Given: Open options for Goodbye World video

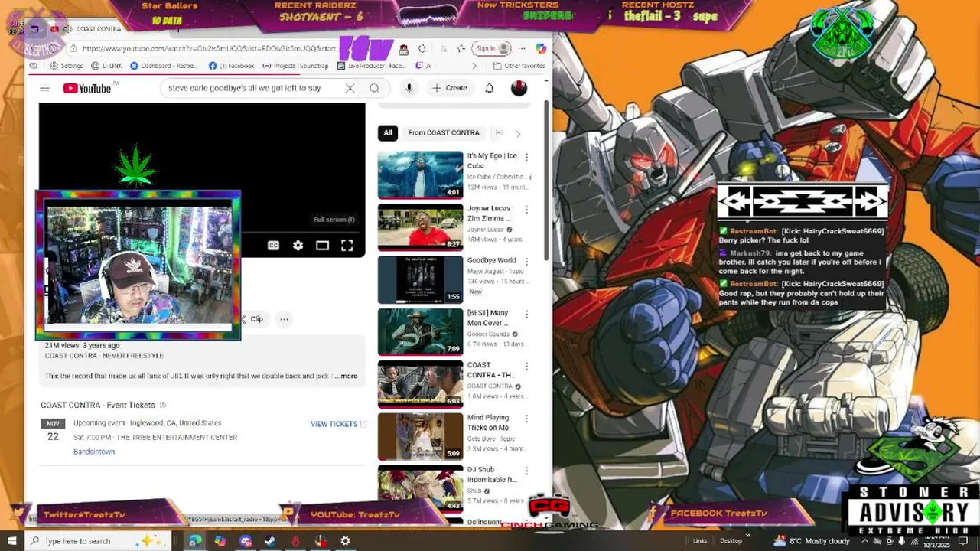Looking at the screenshot, I should point(526,261).
